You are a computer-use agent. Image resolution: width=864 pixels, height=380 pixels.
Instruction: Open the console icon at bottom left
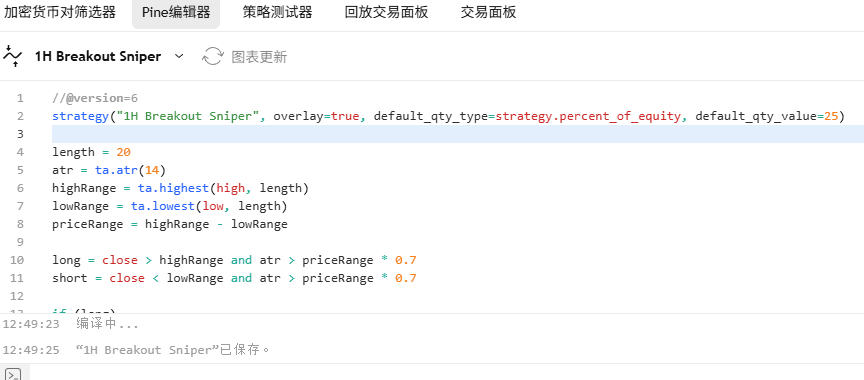(12, 374)
